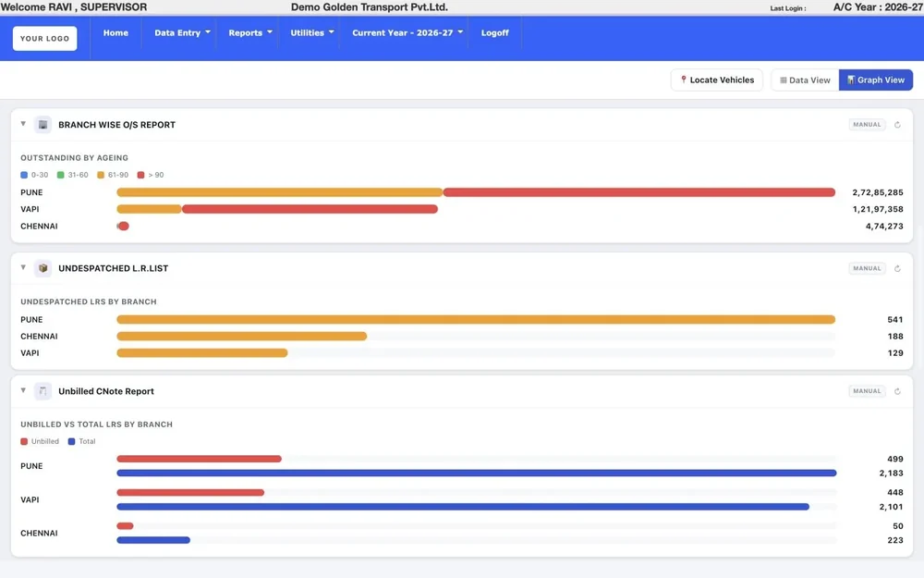Refresh the Branch Wise O/S Report
The height and width of the screenshot is (578, 924).
point(897,125)
